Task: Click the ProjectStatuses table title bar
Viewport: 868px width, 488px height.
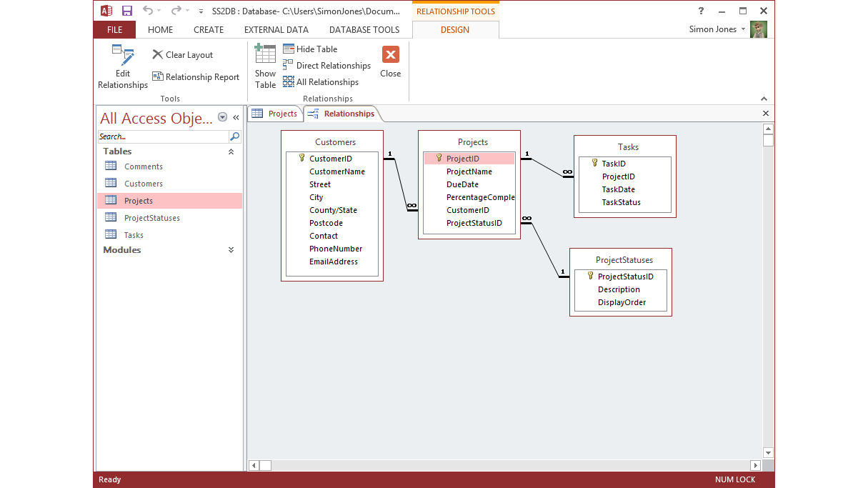Action: [x=621, y=259]
